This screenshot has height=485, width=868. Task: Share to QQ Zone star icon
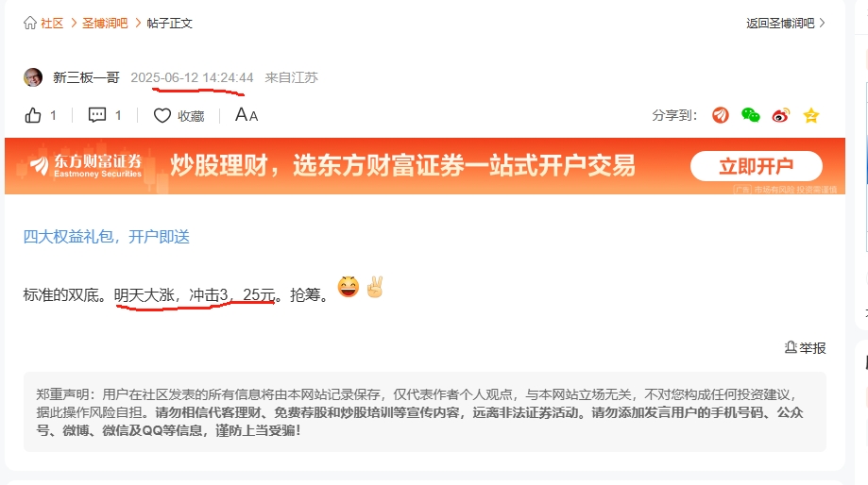pos(811,115)
